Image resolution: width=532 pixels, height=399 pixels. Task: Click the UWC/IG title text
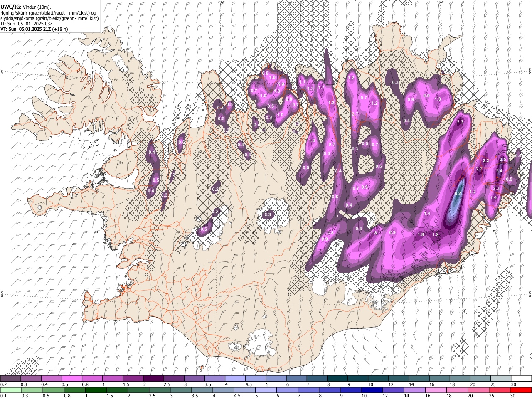pos(10,6)
